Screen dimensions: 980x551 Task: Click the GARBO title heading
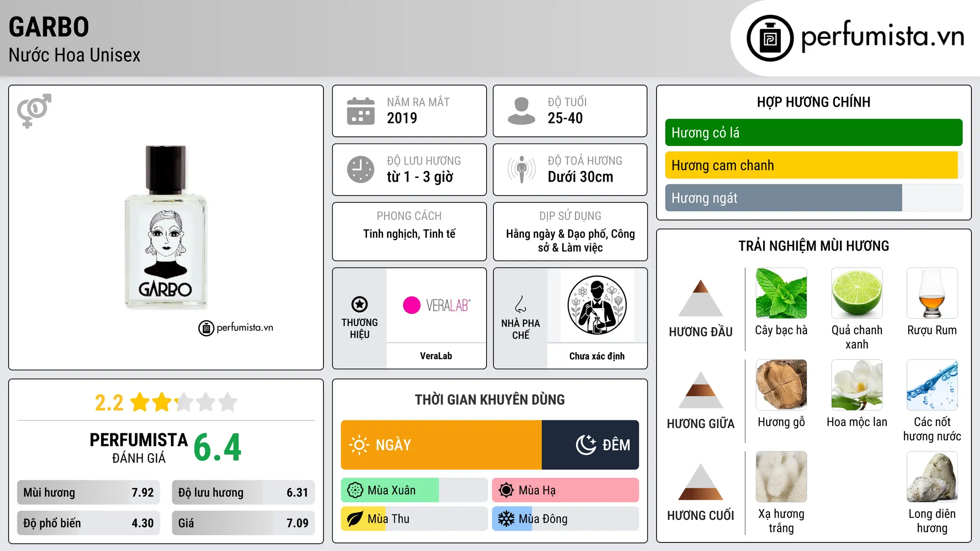coord(49,27)
